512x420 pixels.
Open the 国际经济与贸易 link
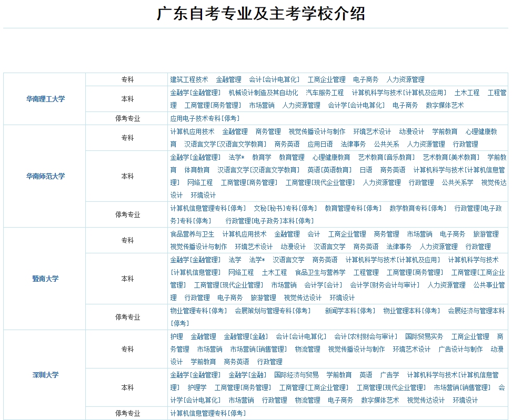[x=296, y=375]
